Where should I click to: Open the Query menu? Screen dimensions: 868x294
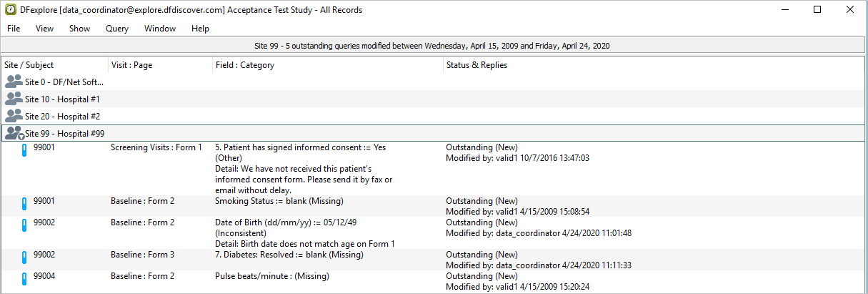116,29
